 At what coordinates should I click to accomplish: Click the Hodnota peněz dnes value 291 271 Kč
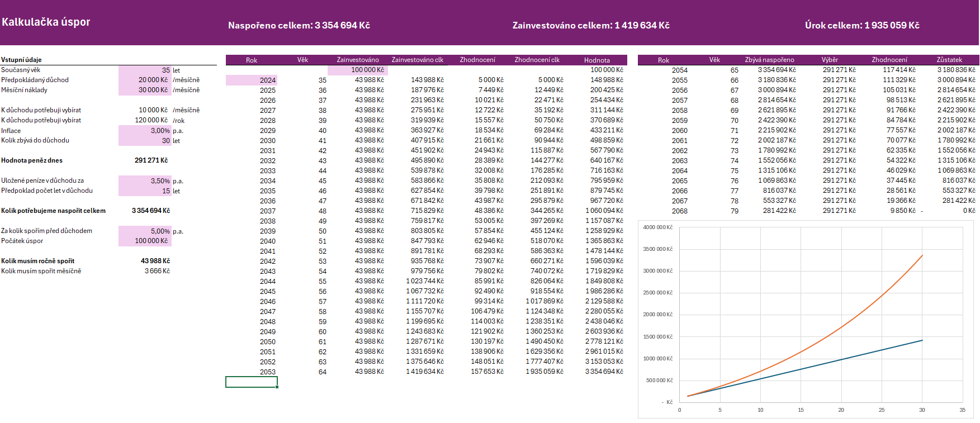click(151, 160)
